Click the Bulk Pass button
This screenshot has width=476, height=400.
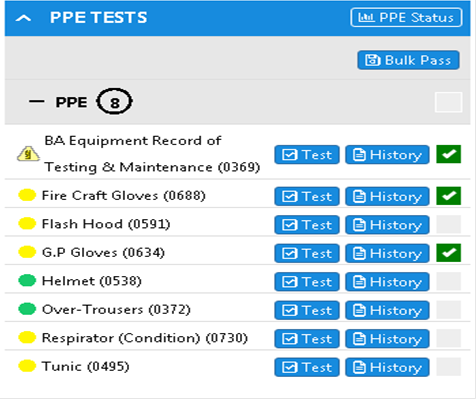click(408, 60)
